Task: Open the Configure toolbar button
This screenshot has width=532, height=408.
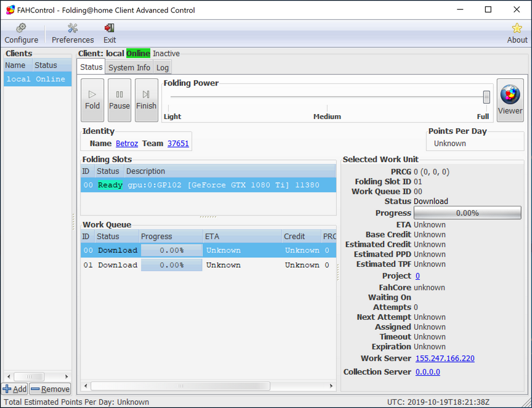Action: point(21,34)
